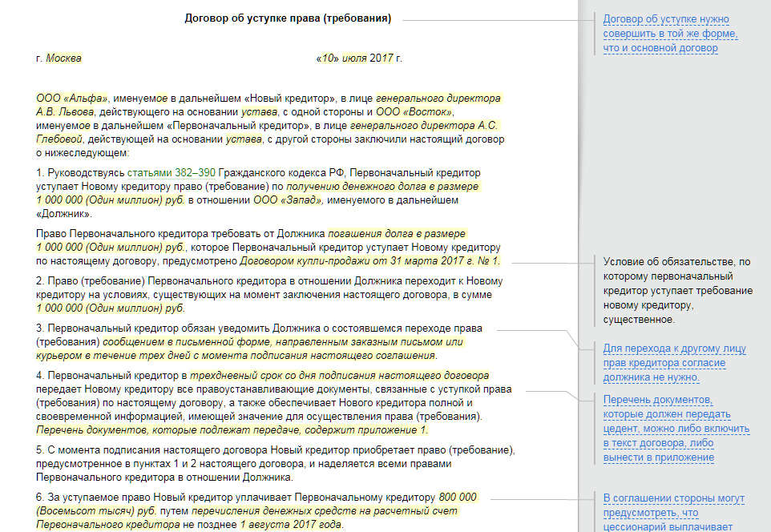Click «получению денежного долга в размере»
Image resolution: width=771 pixels, height=532 pixels.
tap(382, 187)
